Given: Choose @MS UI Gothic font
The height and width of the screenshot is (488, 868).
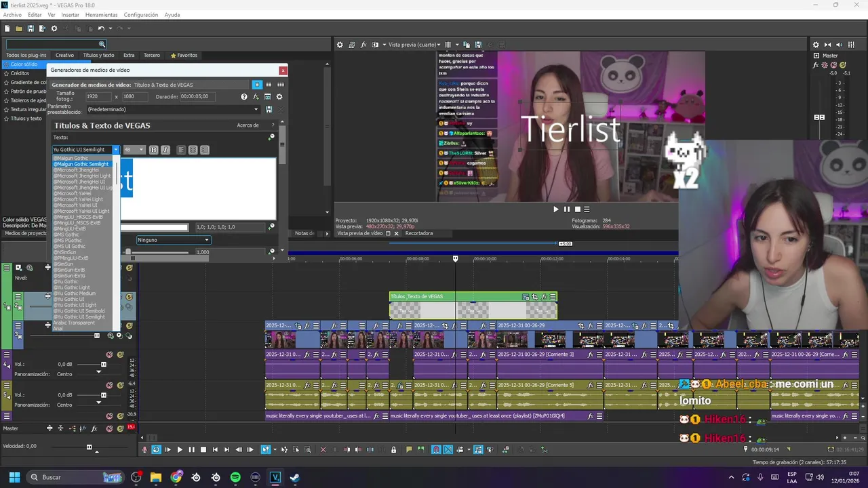Looking at the screenshot, I should coord(70,246).
